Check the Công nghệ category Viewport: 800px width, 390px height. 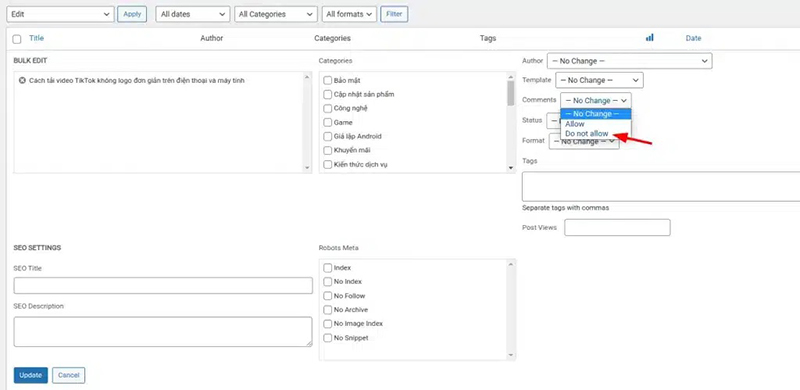[328, 108]
